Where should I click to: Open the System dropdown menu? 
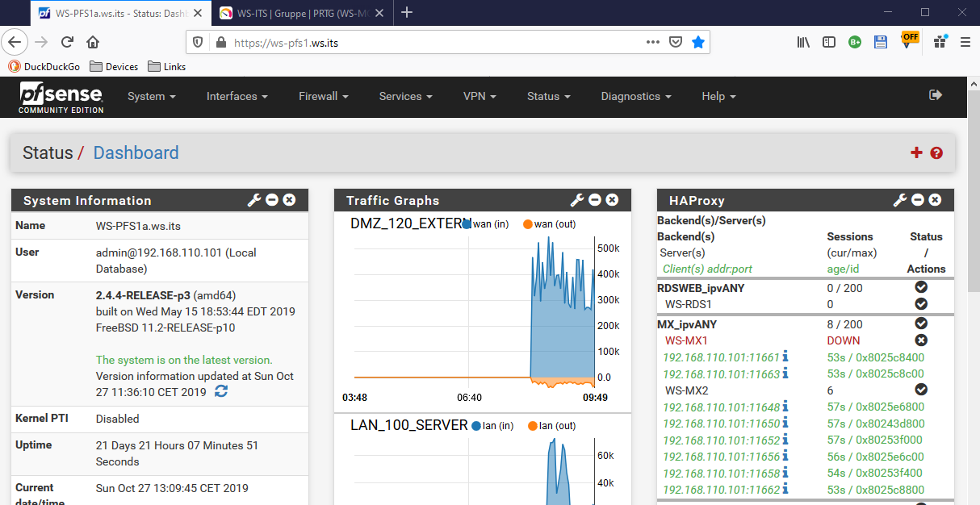pos(152,96)
